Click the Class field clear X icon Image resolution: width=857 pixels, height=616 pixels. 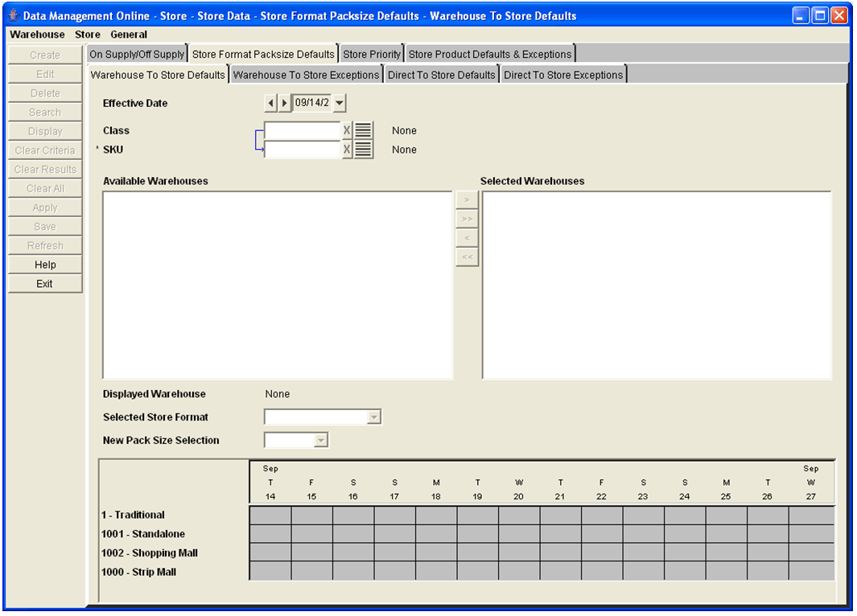click(x=347, y=130)
